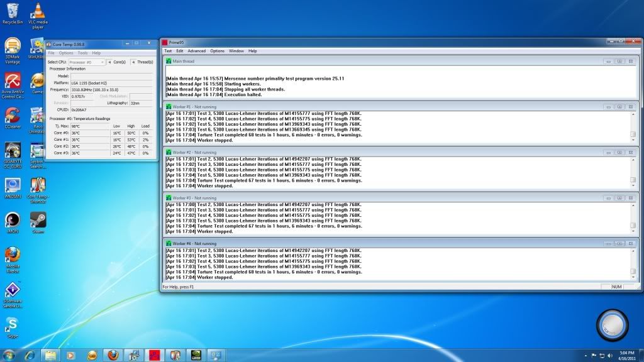Click Worker #3 vertical scrollbar thumb
644x362 pixels.
pyautogui.click(x=633, y=225)
